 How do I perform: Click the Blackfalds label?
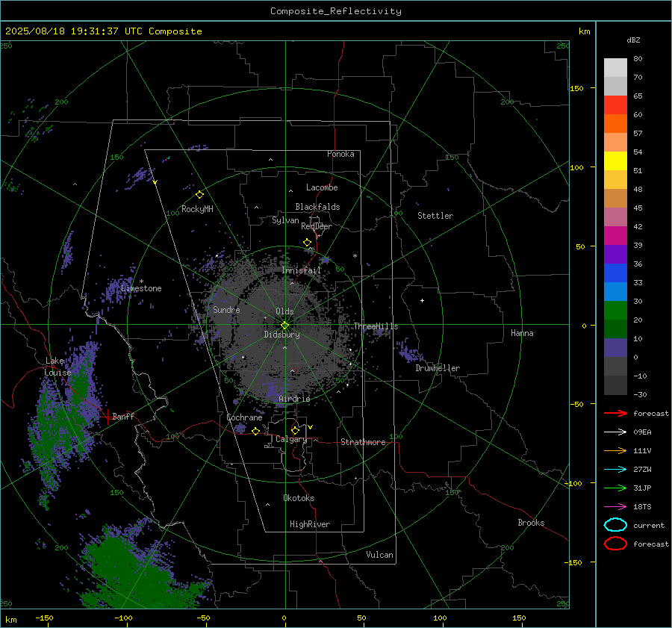tap(317, 207)
